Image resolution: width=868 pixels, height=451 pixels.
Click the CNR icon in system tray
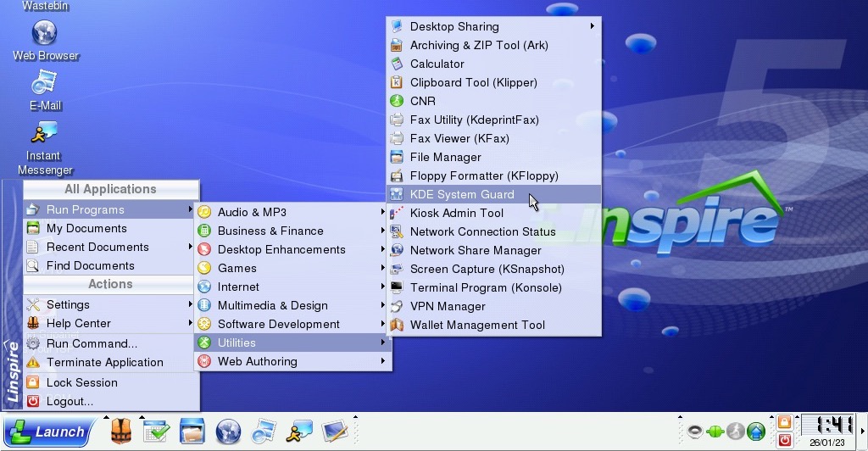736,432
